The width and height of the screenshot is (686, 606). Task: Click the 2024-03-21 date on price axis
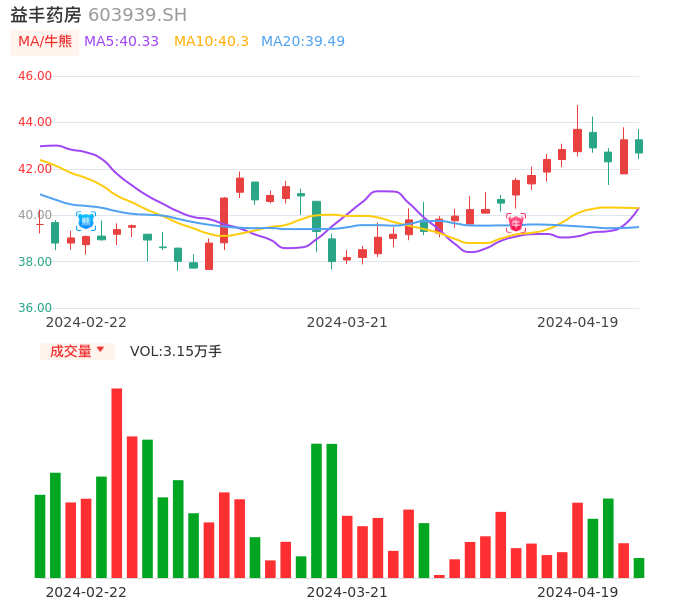click(346, 322)
